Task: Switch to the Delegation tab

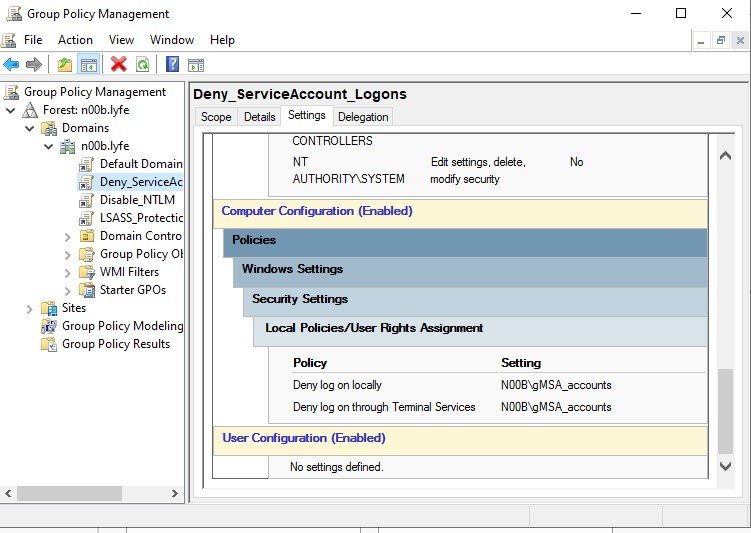Action: [363, 117]
